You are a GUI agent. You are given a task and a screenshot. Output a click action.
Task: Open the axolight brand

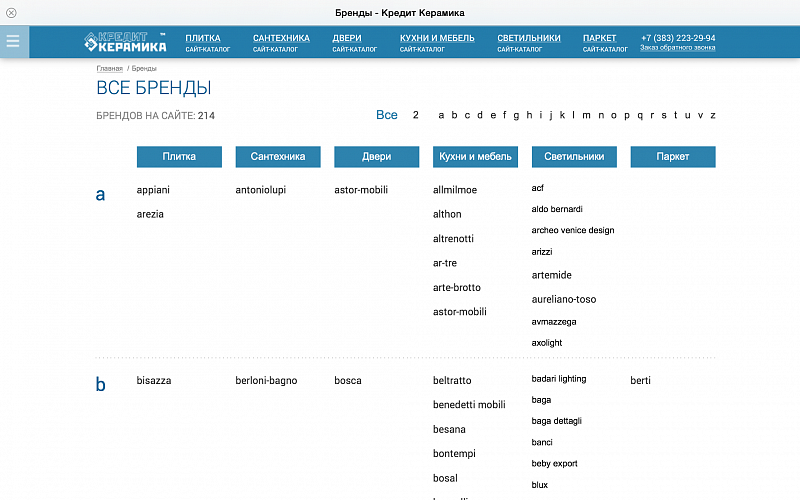pyautogui.click(x=547, y=343)
